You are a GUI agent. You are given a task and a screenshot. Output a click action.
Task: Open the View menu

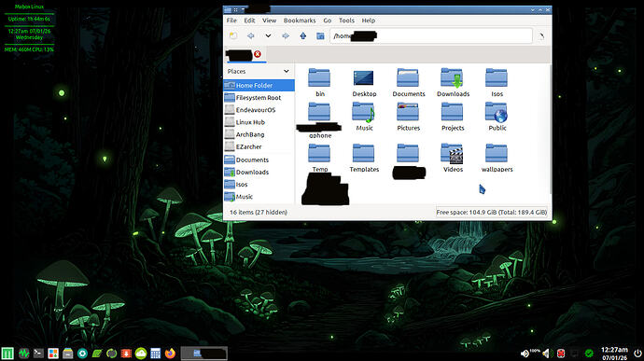(269, 21)
